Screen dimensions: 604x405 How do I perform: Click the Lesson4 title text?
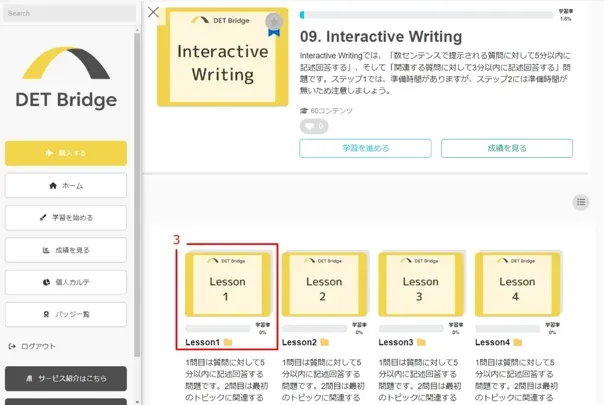(x=492, y=342)
